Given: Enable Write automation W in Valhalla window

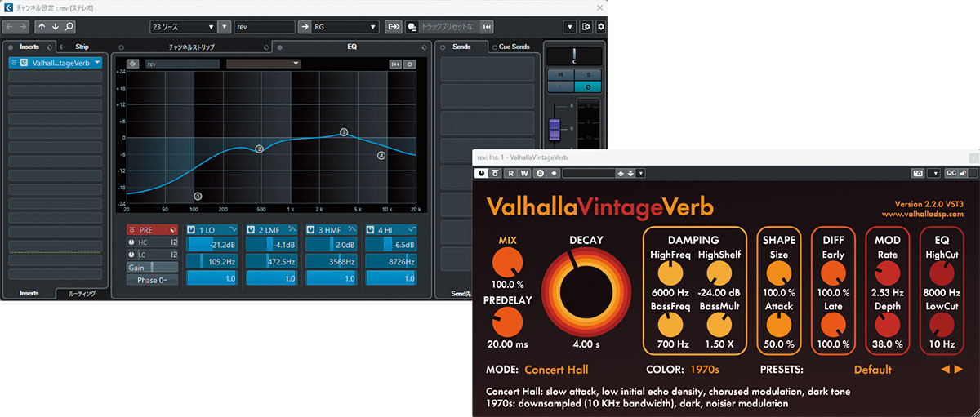Looking at the screenshot, I should click(523, 173).
